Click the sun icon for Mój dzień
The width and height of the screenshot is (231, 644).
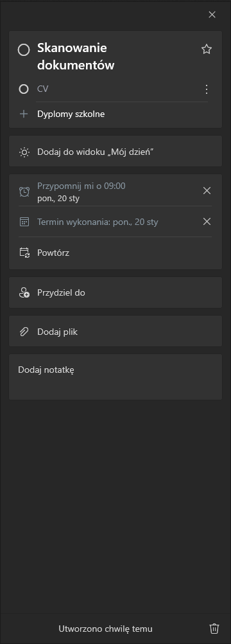click(24, 152)
